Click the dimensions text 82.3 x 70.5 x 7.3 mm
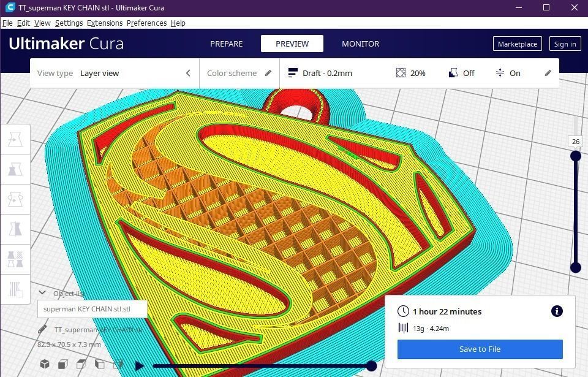 tap(69, 344)
